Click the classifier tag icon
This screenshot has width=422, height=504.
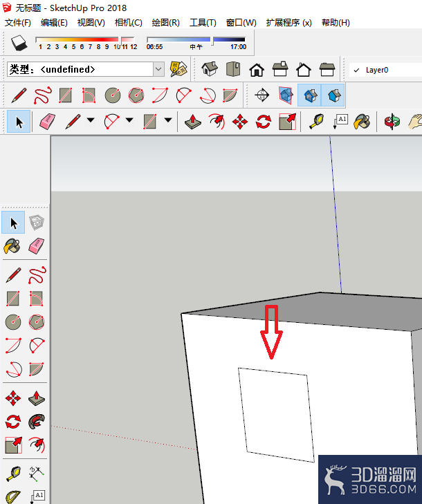(178, 69)
